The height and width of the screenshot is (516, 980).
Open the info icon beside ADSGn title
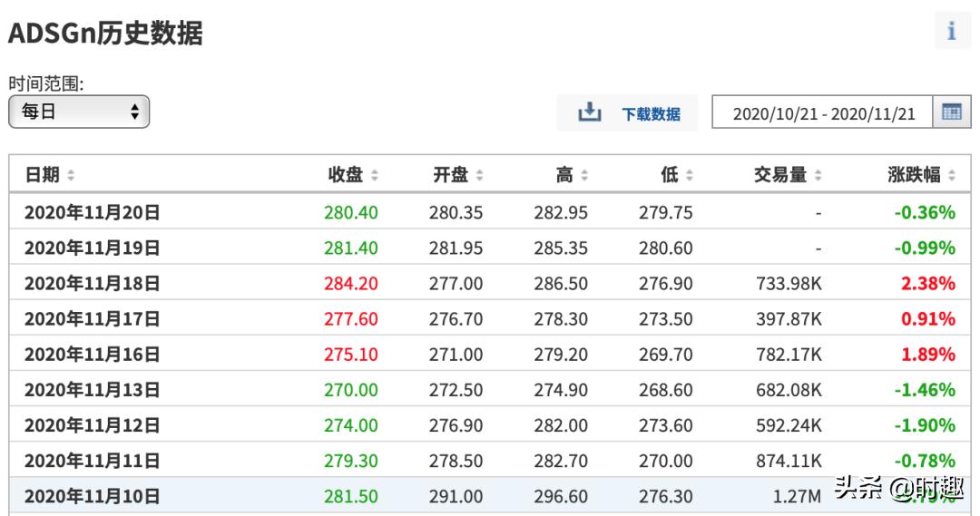pos(953,31)
